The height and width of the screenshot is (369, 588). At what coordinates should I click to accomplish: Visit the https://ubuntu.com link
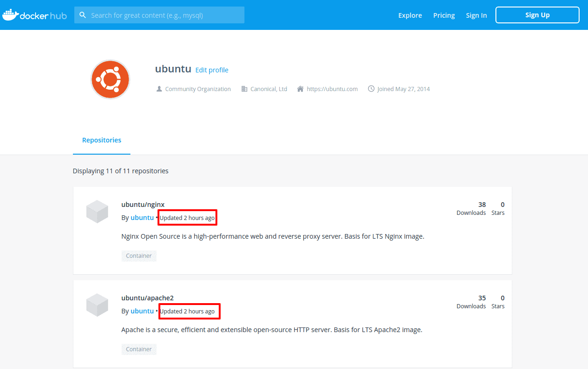(x=332, y=89)
